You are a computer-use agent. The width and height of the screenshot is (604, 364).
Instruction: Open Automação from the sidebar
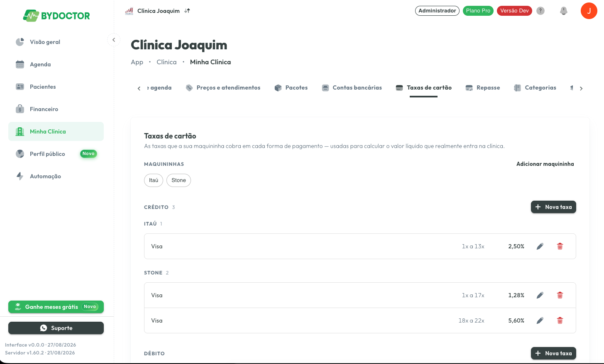[x=56, y=176]
